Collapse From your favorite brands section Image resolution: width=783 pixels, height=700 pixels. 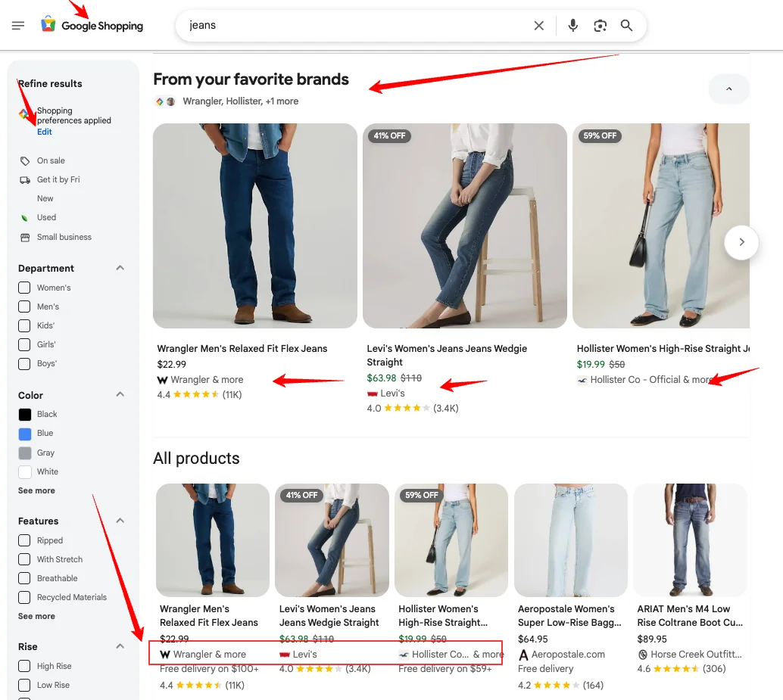(x=729, y=89)
